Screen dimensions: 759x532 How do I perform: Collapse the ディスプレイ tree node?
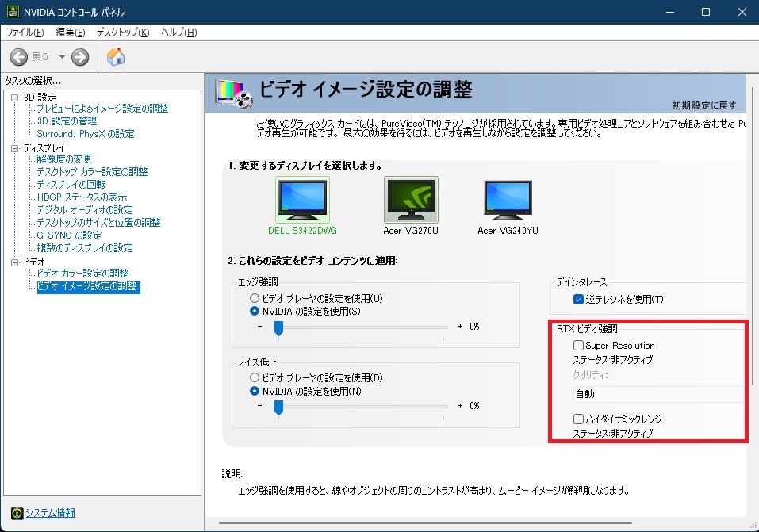pos(14,148)
